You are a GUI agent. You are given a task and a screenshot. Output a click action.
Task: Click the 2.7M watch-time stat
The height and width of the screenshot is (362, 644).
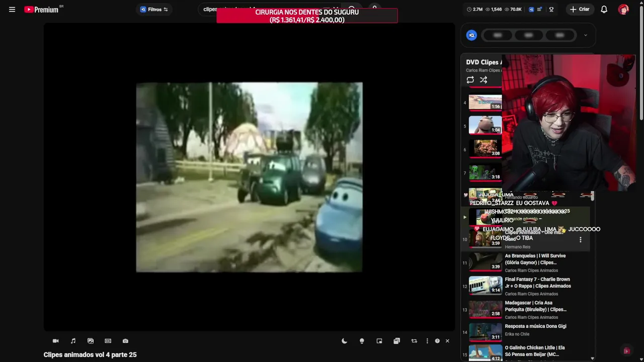[x=475, y=10]
